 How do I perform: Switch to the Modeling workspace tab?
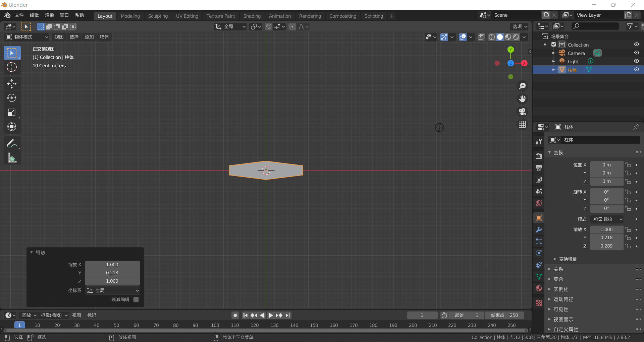click(x=130, y=16)
